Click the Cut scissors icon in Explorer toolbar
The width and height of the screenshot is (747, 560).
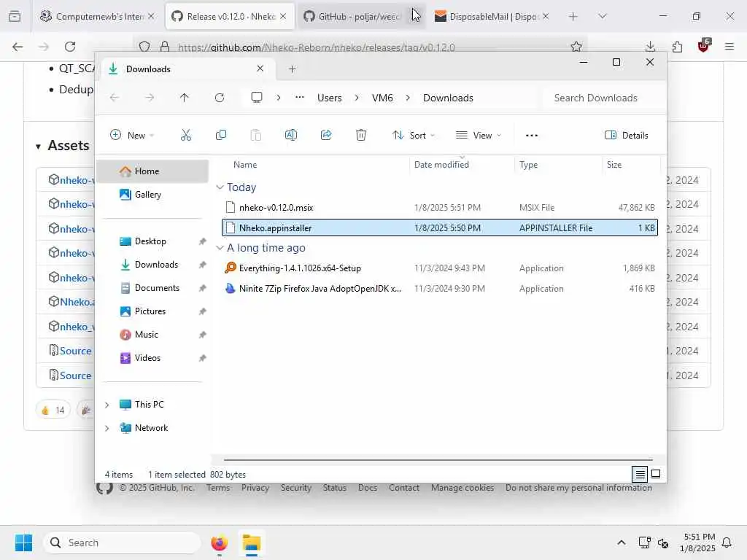(x=186, y=135)
